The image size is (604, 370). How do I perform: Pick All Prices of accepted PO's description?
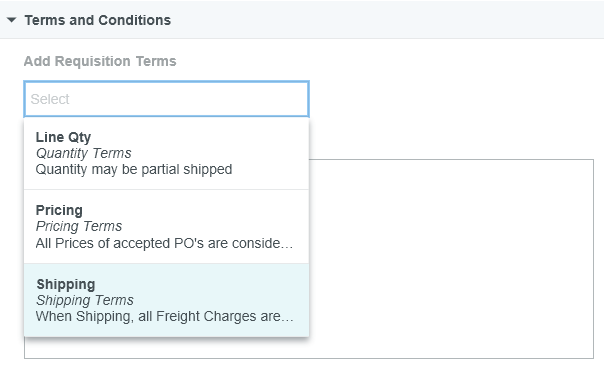point(164,243)
